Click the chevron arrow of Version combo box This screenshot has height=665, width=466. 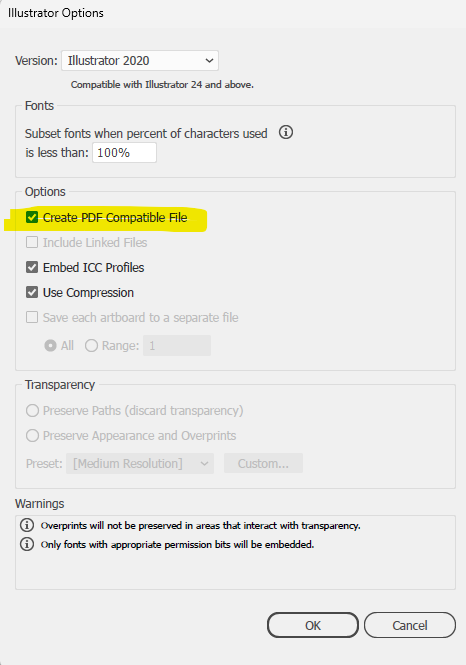point(209,61)
